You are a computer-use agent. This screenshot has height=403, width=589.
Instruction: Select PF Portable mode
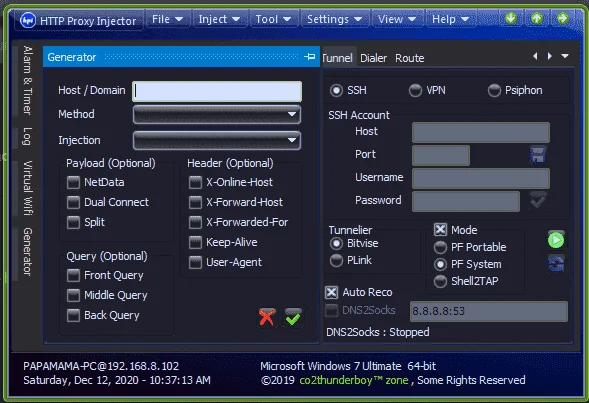440,247
